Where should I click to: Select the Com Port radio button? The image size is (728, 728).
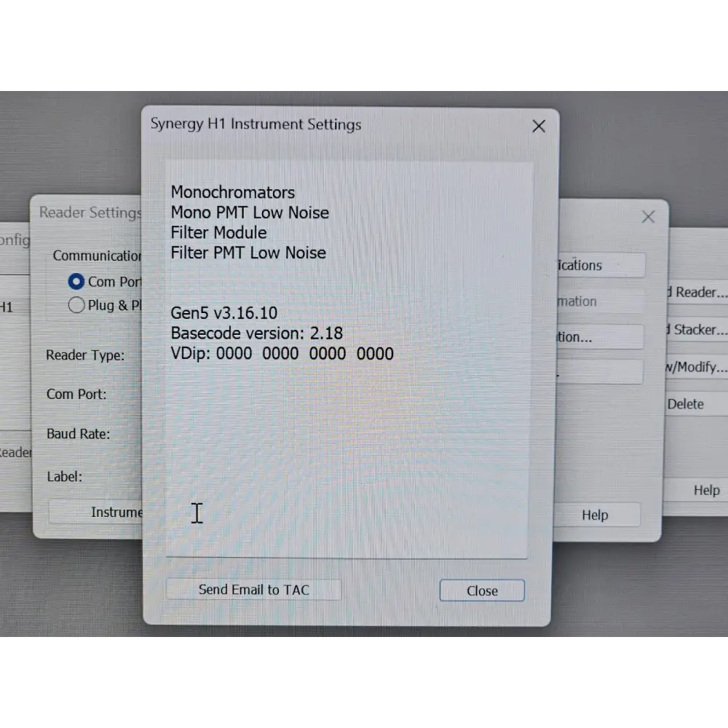pyautogui.click(x=76, y=282)
